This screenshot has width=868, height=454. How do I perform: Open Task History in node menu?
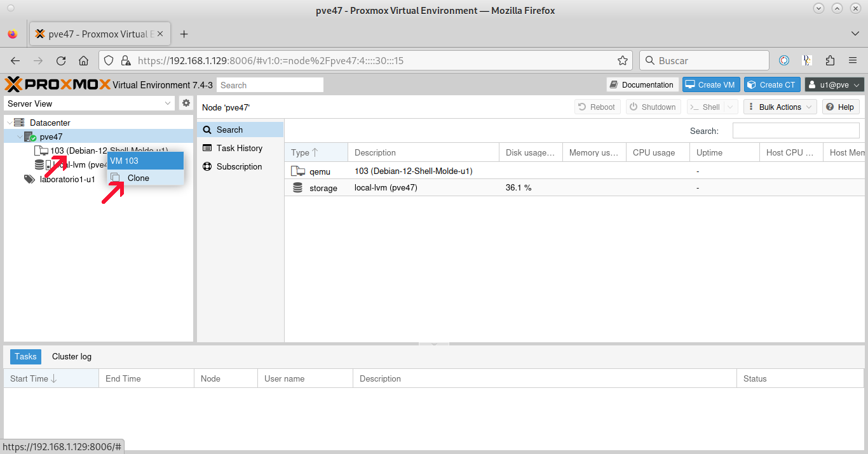(x=240, y=148)
